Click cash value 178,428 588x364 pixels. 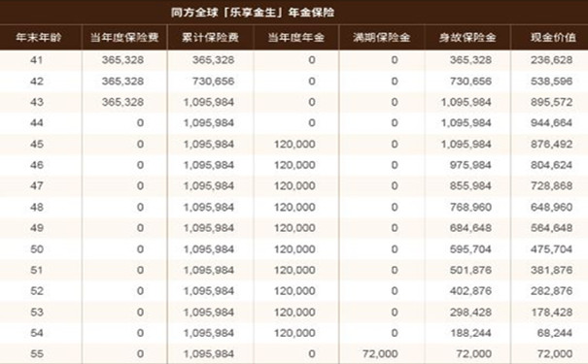coord(552,312)
